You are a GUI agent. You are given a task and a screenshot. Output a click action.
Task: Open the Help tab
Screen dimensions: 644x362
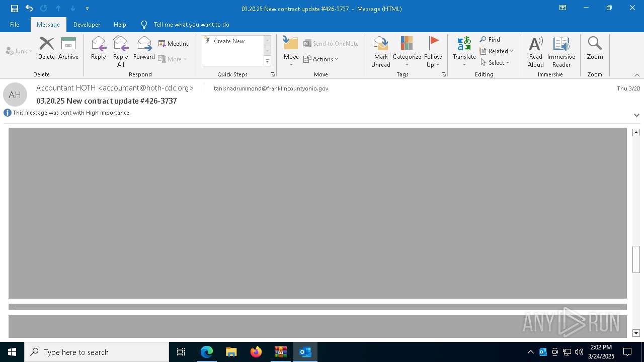coord(120,25)
